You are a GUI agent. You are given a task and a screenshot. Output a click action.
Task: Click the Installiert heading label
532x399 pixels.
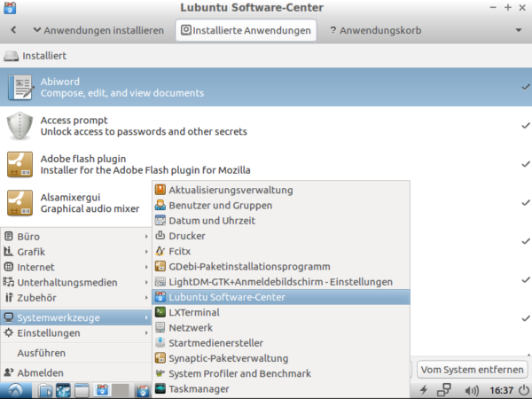point(44,56)
